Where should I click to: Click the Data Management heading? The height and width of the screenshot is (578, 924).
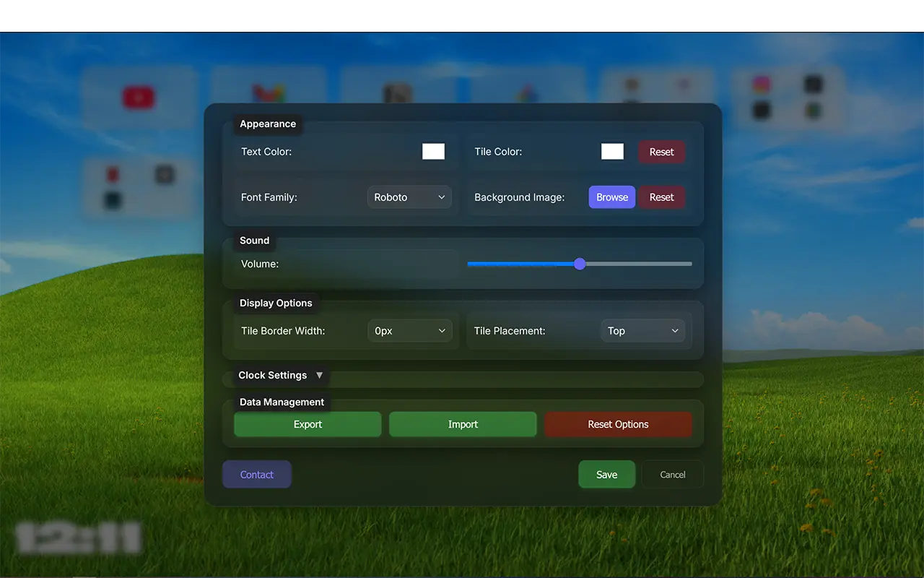point(282,402)
